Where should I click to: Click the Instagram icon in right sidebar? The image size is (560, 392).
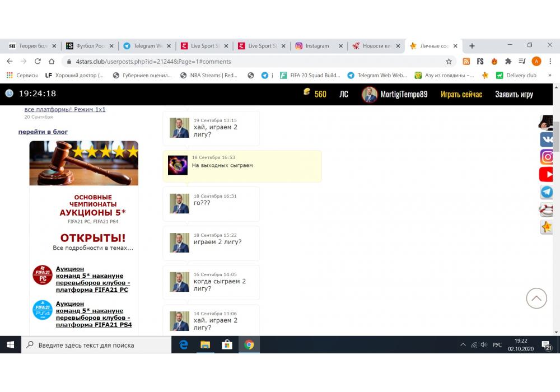point(547,157)
